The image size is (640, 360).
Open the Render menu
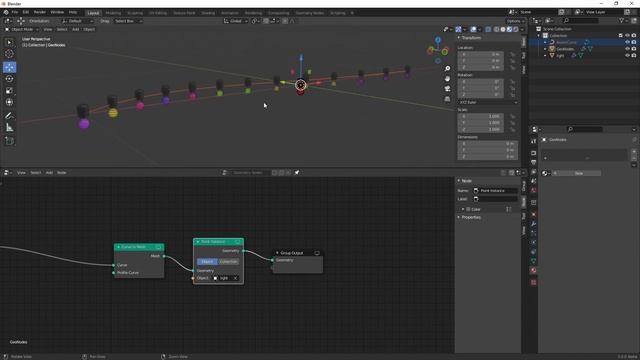[40, 12]
